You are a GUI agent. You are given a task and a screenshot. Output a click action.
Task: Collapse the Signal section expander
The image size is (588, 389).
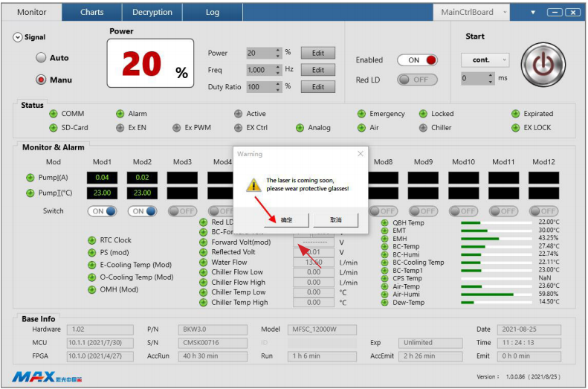18,37
